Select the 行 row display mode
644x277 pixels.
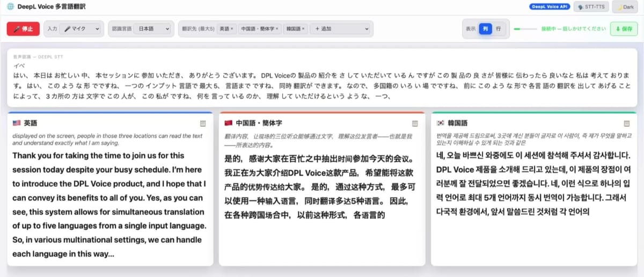point(499,28)
